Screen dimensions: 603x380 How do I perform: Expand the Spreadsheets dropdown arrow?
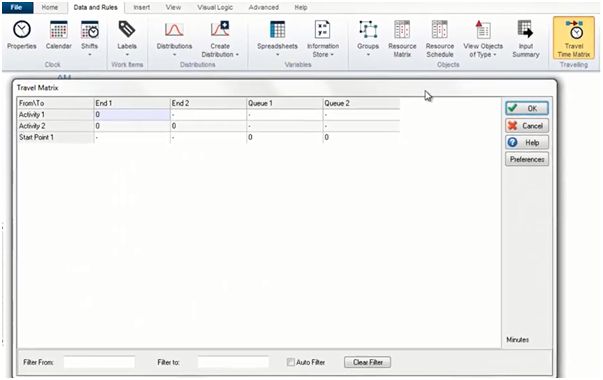click(x=277, y=55)
